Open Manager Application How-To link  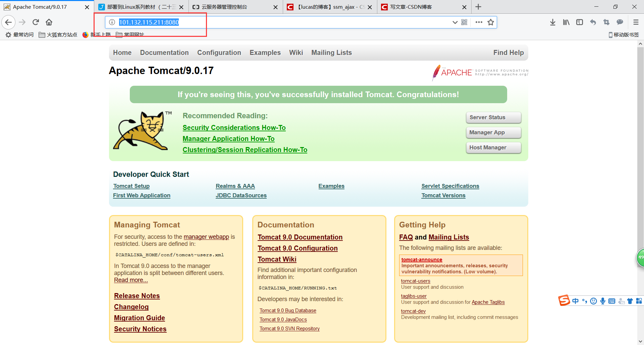coord(228,139)
